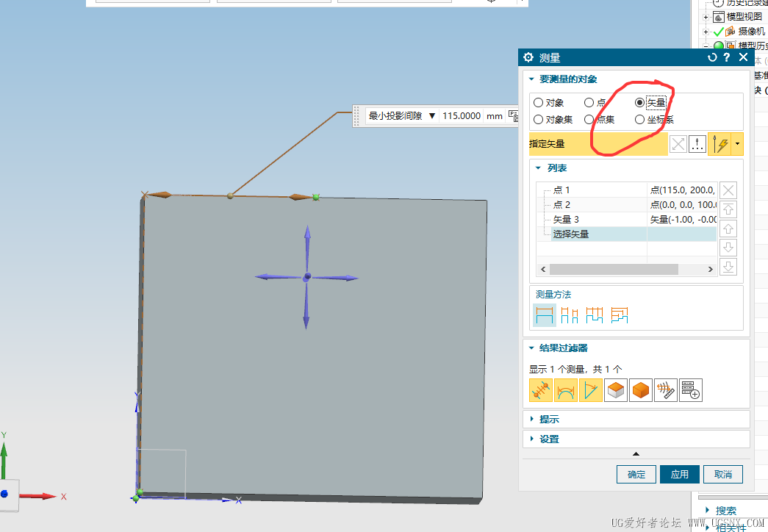Click the add-list filter icon with plus

[691, 390]
